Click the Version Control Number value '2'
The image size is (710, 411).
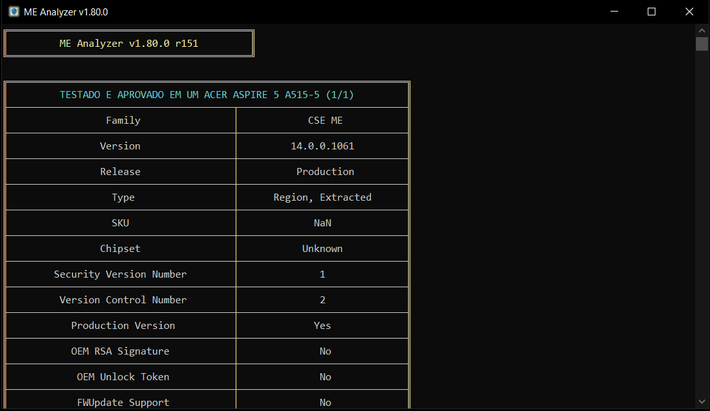(x=322, y=300)
